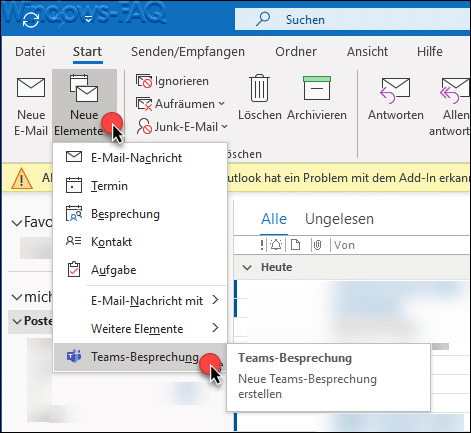Click into the Suchen search field
The height and width of the screenshot is (433, 471).
tap(353, 20)
